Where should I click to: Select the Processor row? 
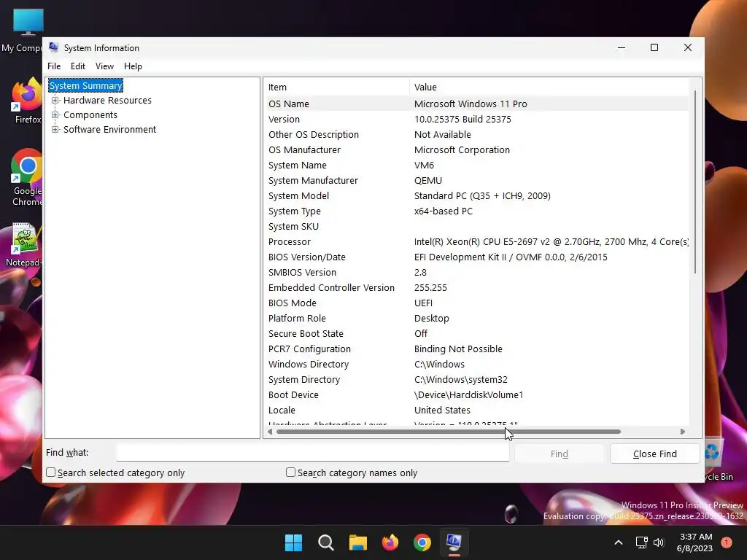(478, 241)
